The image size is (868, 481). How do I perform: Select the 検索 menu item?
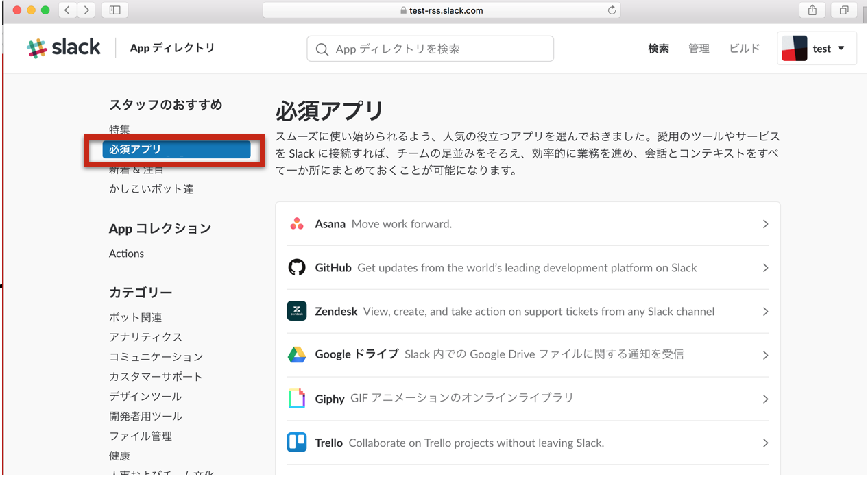point(658,48)
